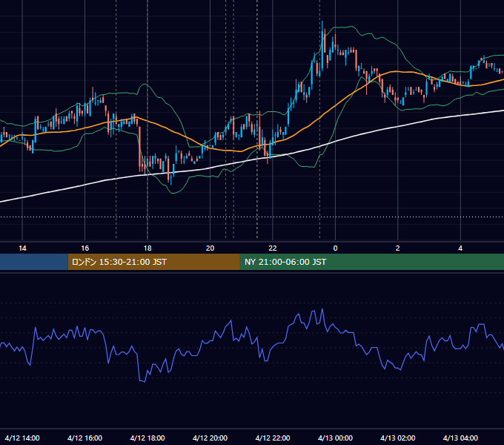Viewport: 504px width, 445px height.
Task: Click the 4/12 20:00 date label
Action: pyautogui.click(x=210, y=438)
